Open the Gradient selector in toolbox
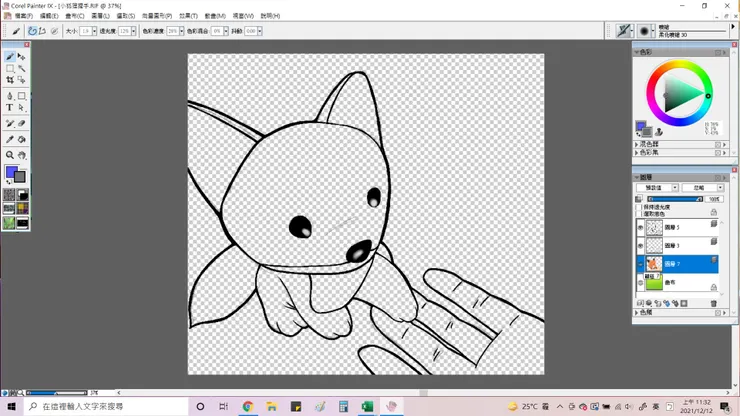Screen dimensions: 740x416 22,195
